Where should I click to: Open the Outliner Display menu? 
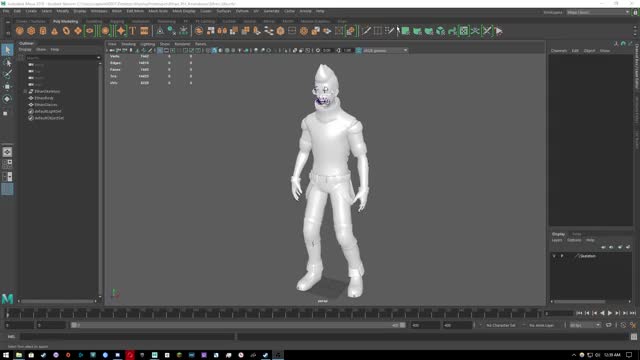tap(25, 49)
